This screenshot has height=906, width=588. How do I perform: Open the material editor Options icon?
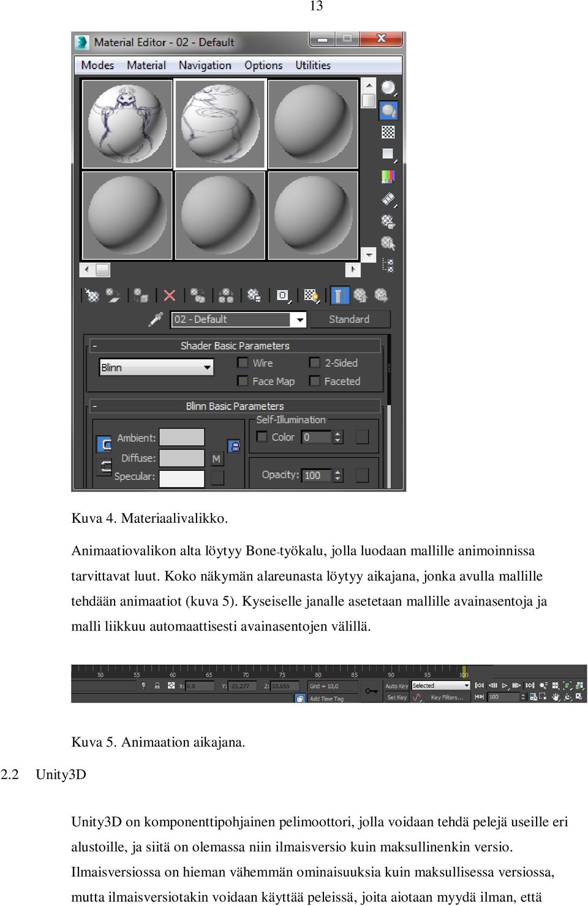388,221
